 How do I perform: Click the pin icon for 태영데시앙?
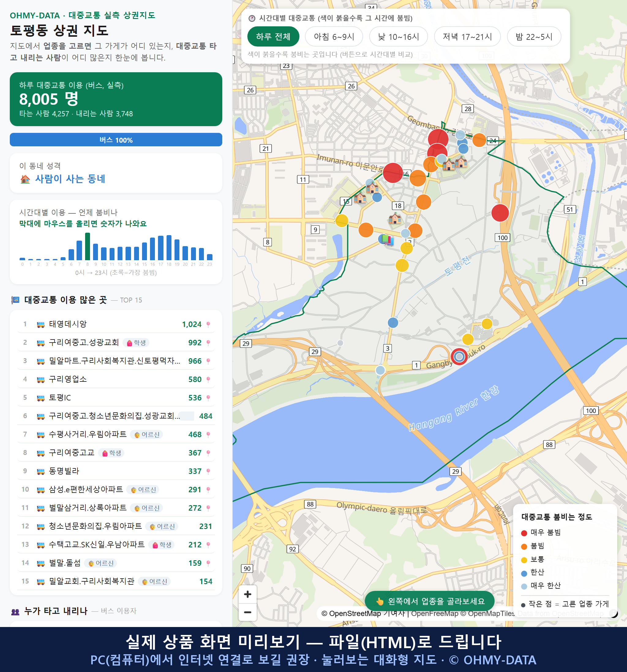(x=208, y=325)
